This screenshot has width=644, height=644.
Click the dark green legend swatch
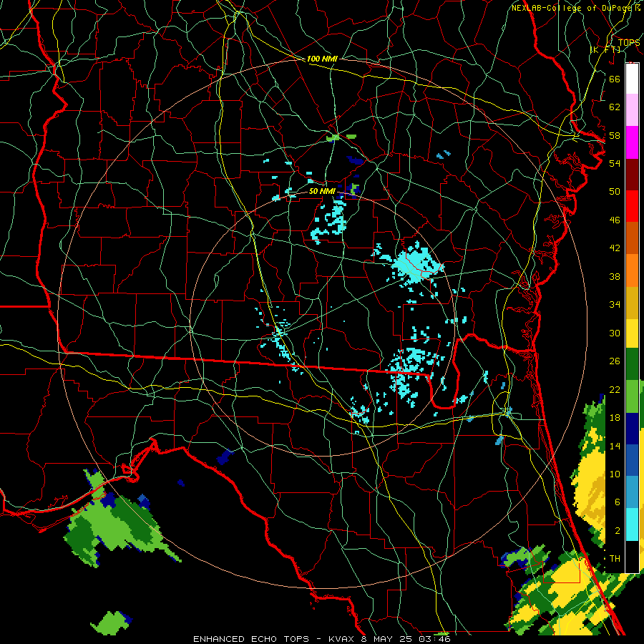[632, 364]
